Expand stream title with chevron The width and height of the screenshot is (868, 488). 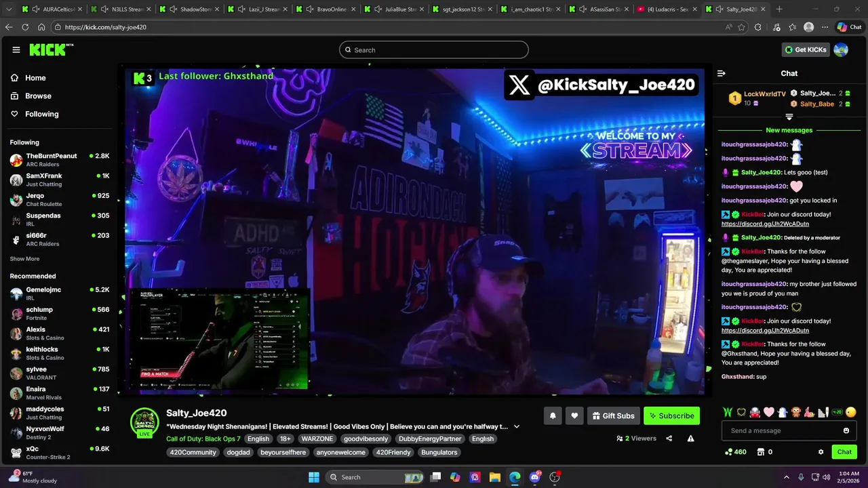pyautogui.click(x=517, y=426)
